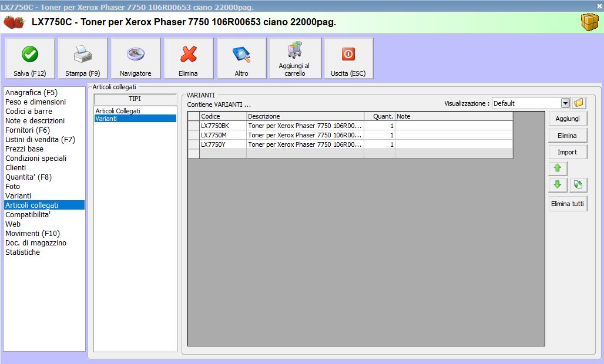This screenshot has width=604, height=364.
Task: Delete the article with the red X Elimina icon
Action: tap(189, 59)
